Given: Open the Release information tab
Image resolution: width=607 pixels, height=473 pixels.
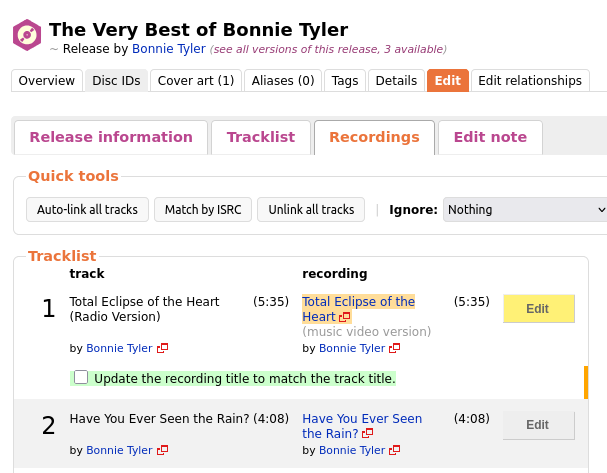Looking at the screenshot, I should 111,137.
